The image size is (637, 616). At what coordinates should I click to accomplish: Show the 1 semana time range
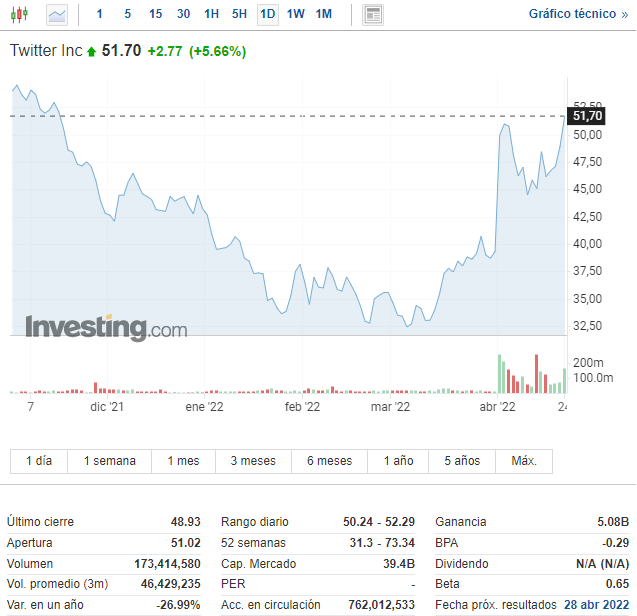109,461
